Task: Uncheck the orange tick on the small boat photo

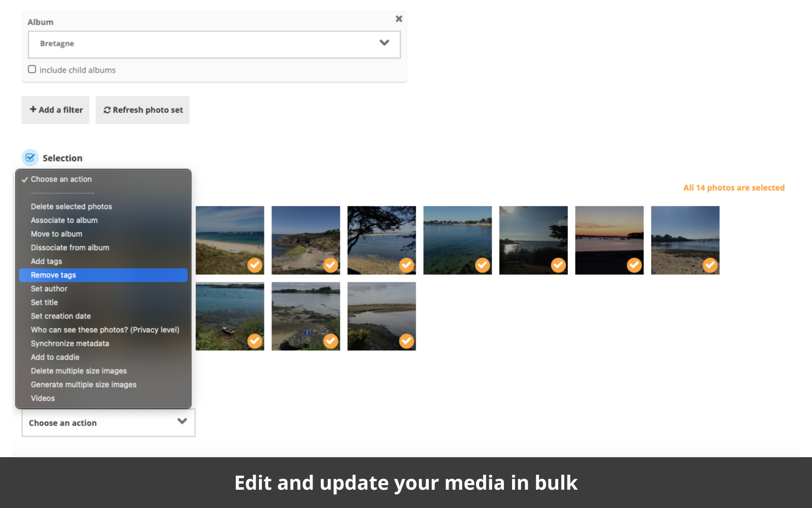Action: (255, 341)
